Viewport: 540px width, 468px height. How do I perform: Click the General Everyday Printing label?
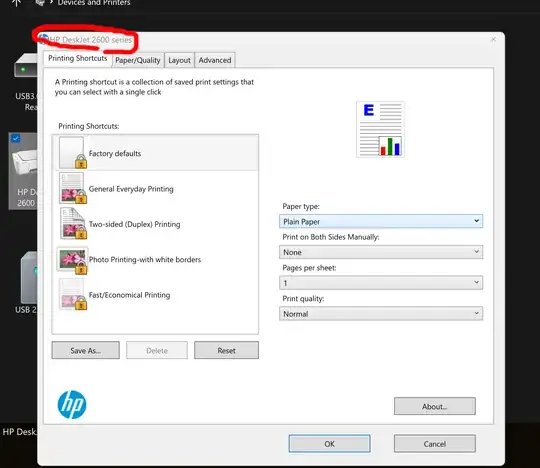[x=131, y=189]
